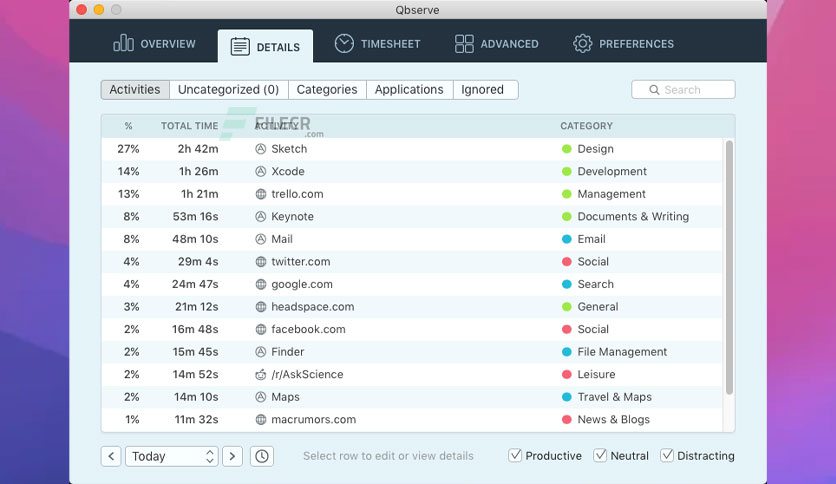
Task: Toggle the Productive checkbox
Action: pyautogui.click(x=515, y=455)
